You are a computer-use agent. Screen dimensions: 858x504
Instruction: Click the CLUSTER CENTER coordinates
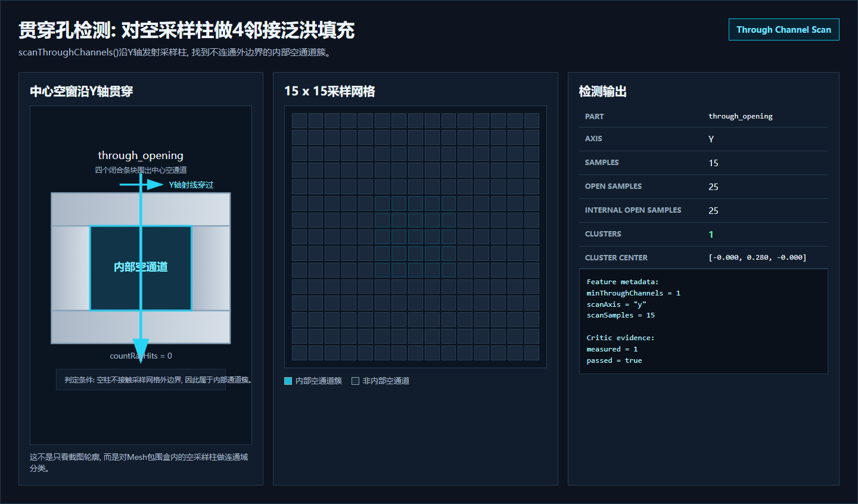coord(757,258)
